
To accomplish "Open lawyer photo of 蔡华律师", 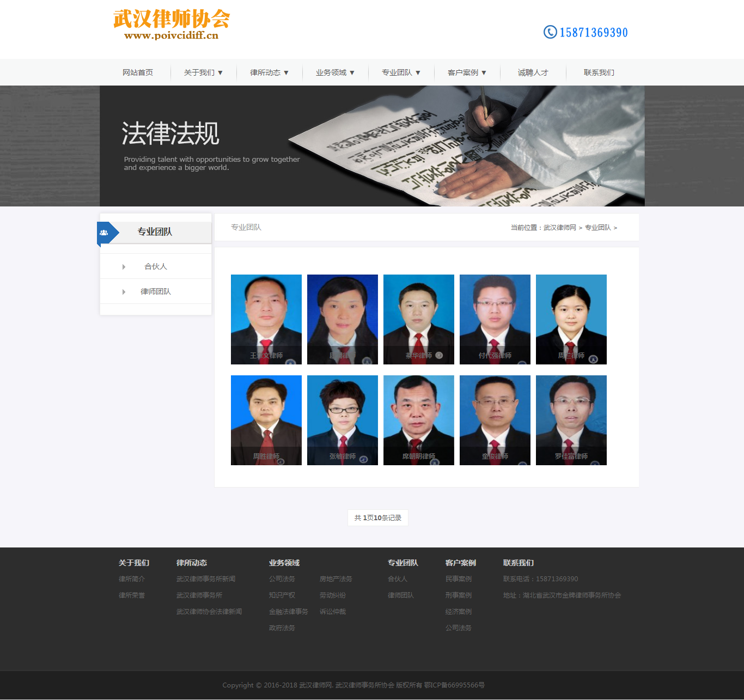I will [419, 319].
